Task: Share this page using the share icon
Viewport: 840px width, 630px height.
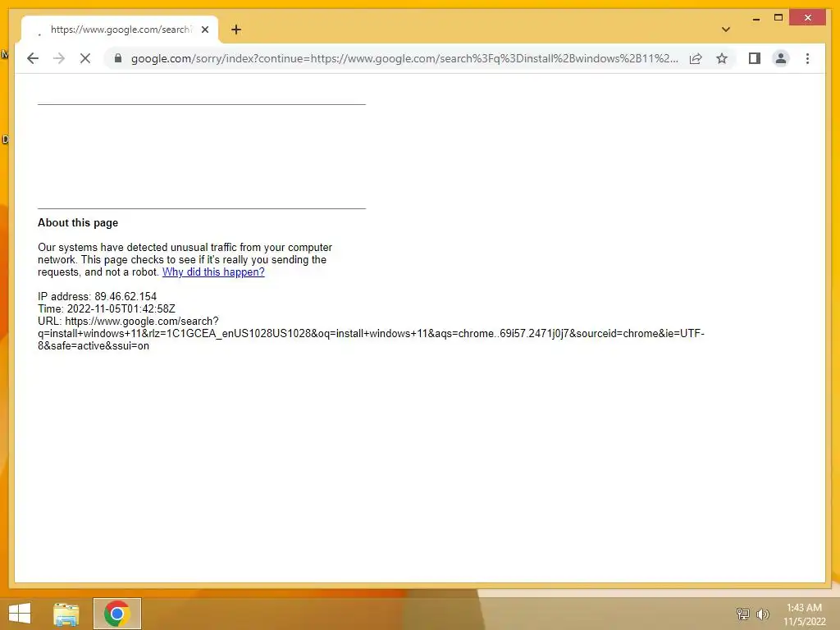Action: 696,58
